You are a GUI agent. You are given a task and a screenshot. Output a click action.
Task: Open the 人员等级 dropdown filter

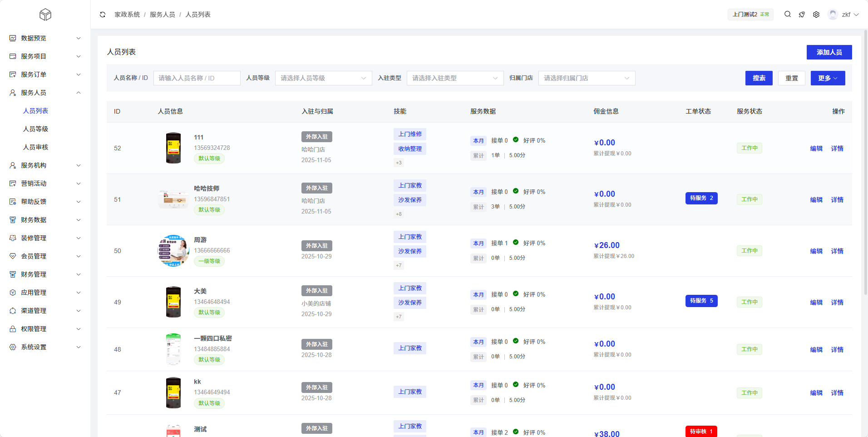[x=323, y=78]
